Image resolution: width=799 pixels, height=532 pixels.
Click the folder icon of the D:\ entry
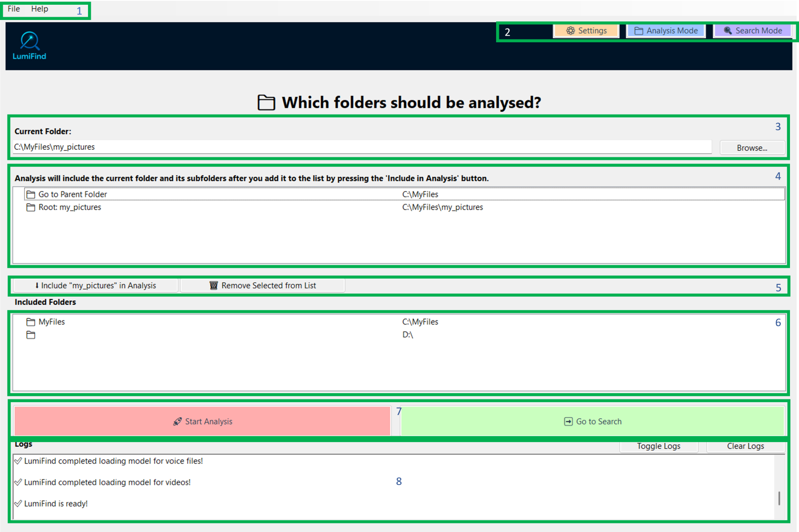click(x=31, y=335)
